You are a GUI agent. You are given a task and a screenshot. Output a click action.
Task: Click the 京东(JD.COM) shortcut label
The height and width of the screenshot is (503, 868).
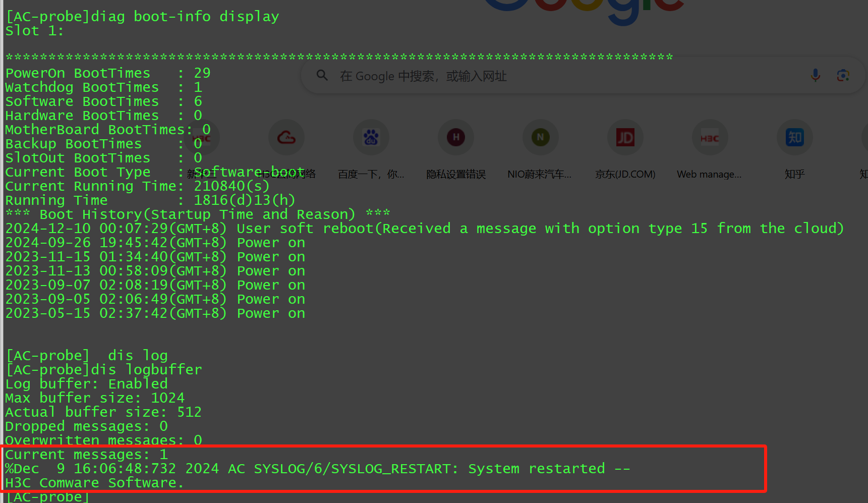[x=625, y=174]
